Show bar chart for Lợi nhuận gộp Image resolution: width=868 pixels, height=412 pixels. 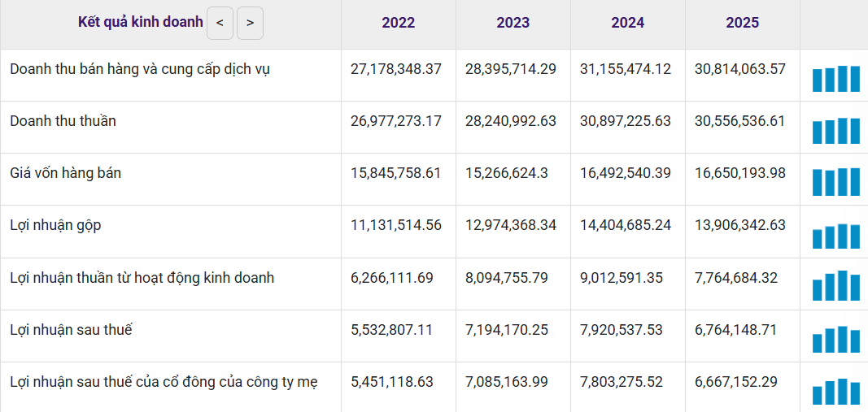click(x=836, y=236)
